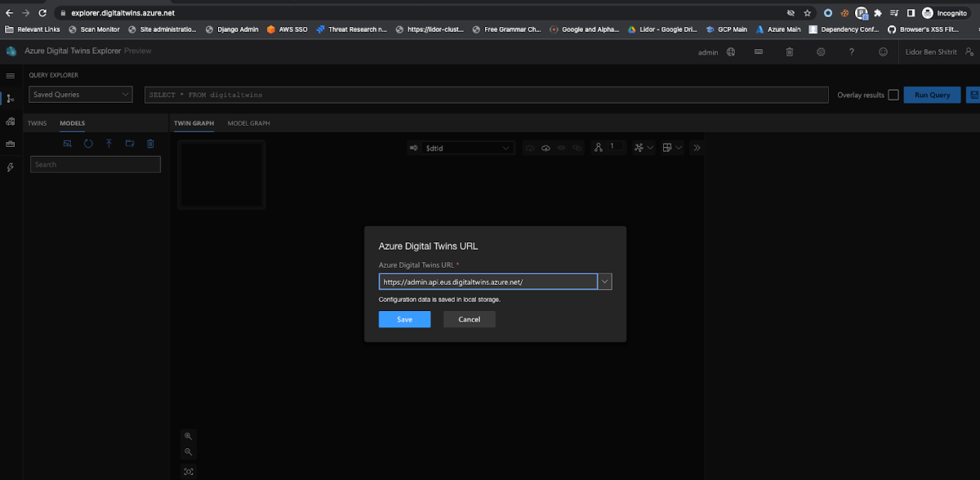
Task: Click the trash icon in top header
Action: point(790,51)
